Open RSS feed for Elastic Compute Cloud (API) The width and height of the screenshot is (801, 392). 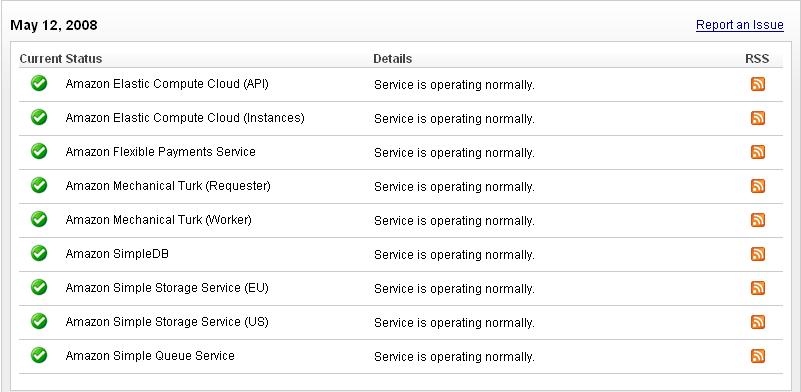tap(758, 84)
